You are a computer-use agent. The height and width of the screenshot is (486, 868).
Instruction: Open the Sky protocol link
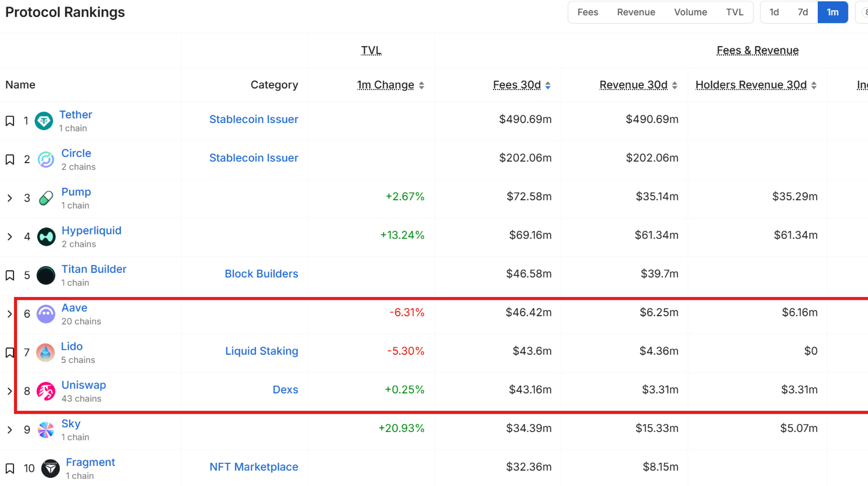(x=71, y=424)
